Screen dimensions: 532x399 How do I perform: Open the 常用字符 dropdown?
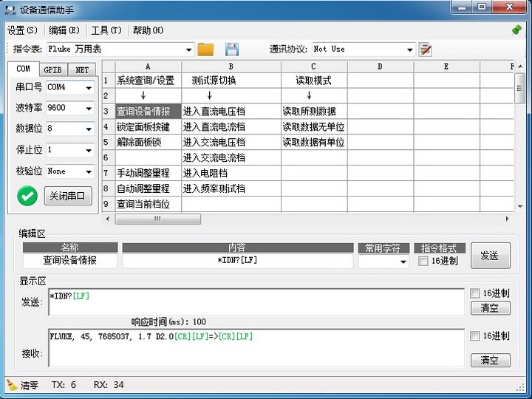coord(403,262)
